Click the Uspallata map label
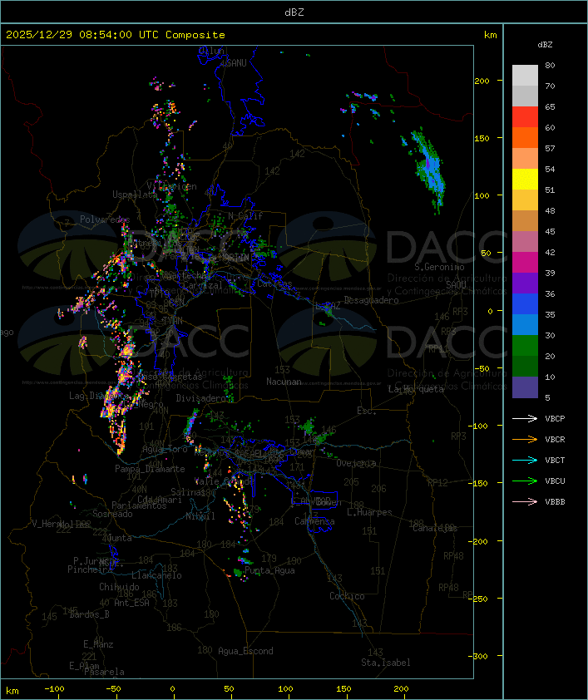The width and height of the screenshot is (588, 700). [x=135, y=195]
